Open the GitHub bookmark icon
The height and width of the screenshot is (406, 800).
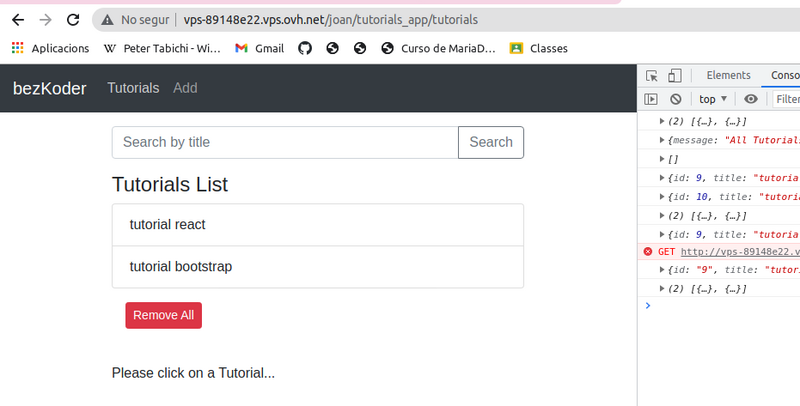pos(305,47)
